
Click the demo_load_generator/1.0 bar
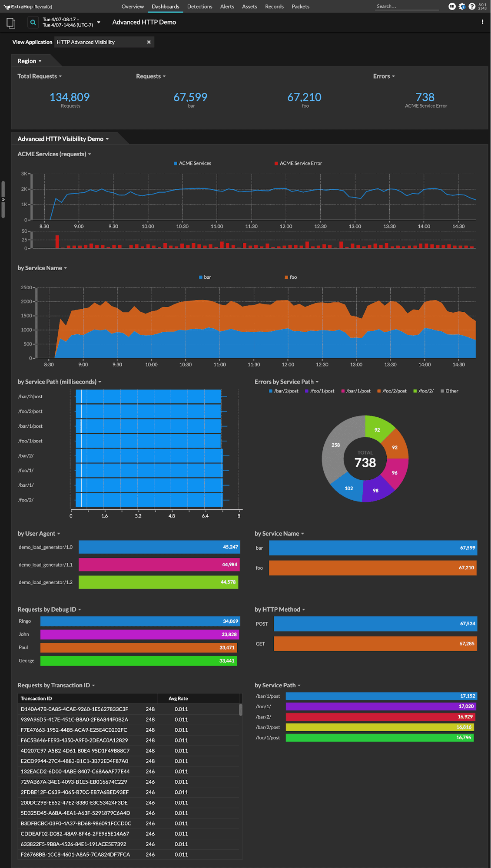click(159, 547)
